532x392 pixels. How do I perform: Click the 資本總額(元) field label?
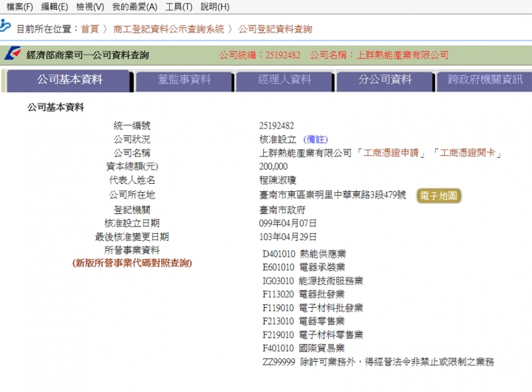click(132, 167)
